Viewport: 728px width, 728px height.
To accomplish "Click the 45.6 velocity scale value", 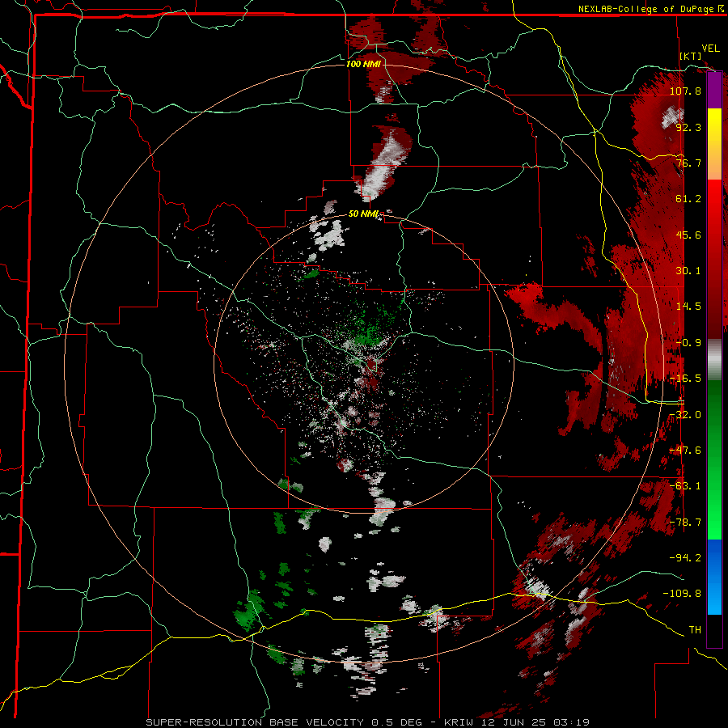I will pos(688,235).
